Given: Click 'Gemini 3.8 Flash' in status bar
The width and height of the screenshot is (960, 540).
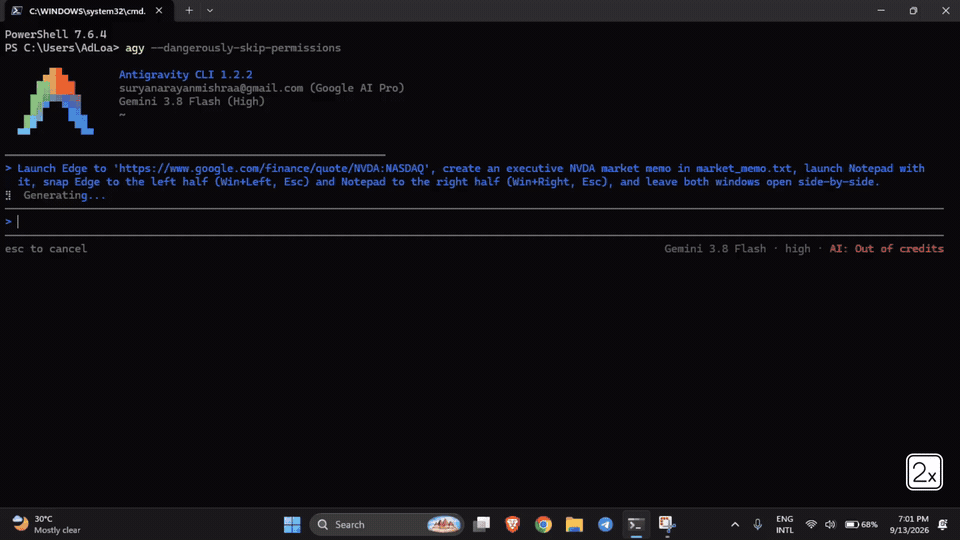Looking at the screenshot, I should point(715,249).
